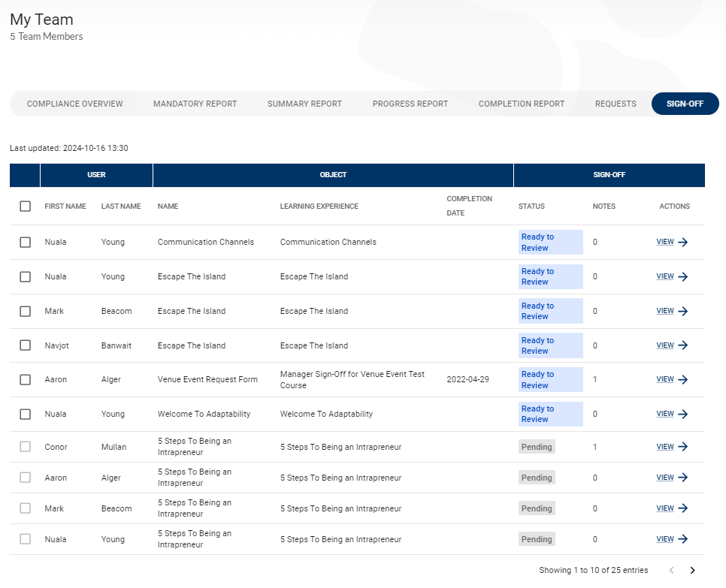Sort table by Completion Date column header
Screen dimensions: 726x588
point(469,206)
